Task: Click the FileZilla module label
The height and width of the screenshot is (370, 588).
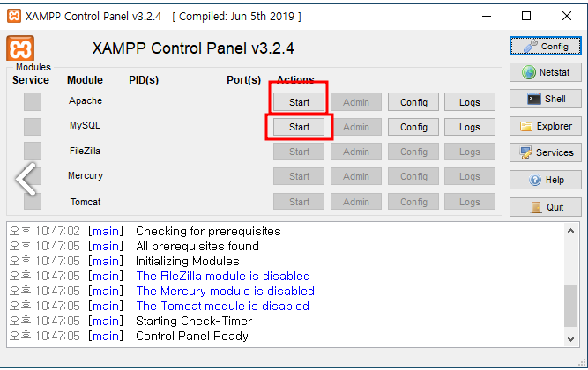Action: 85,151
